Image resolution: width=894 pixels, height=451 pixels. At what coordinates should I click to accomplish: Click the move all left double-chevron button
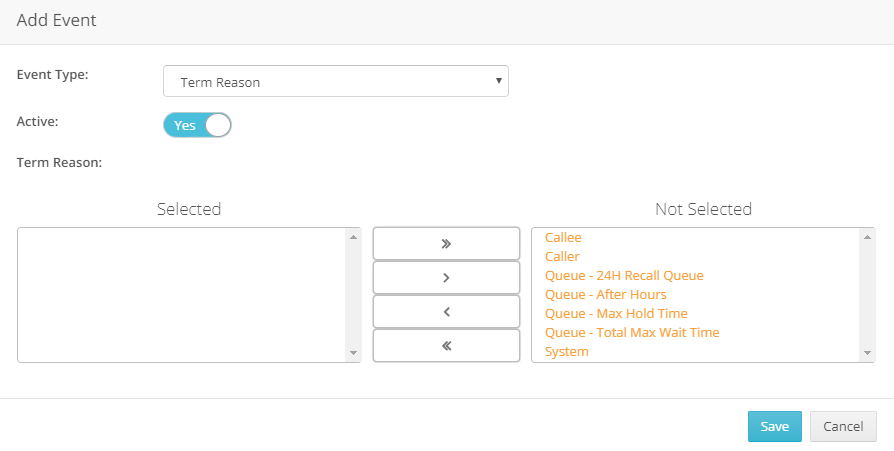coord(446,345)
